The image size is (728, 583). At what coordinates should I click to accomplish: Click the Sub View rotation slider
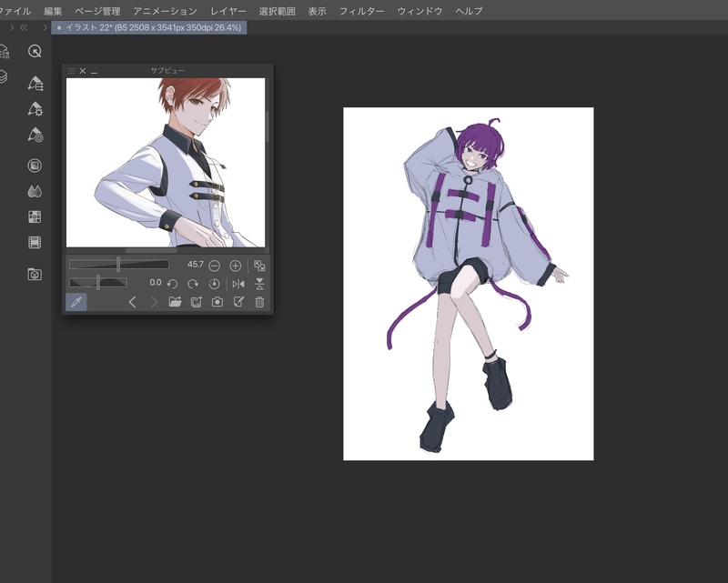click(98, 282)
